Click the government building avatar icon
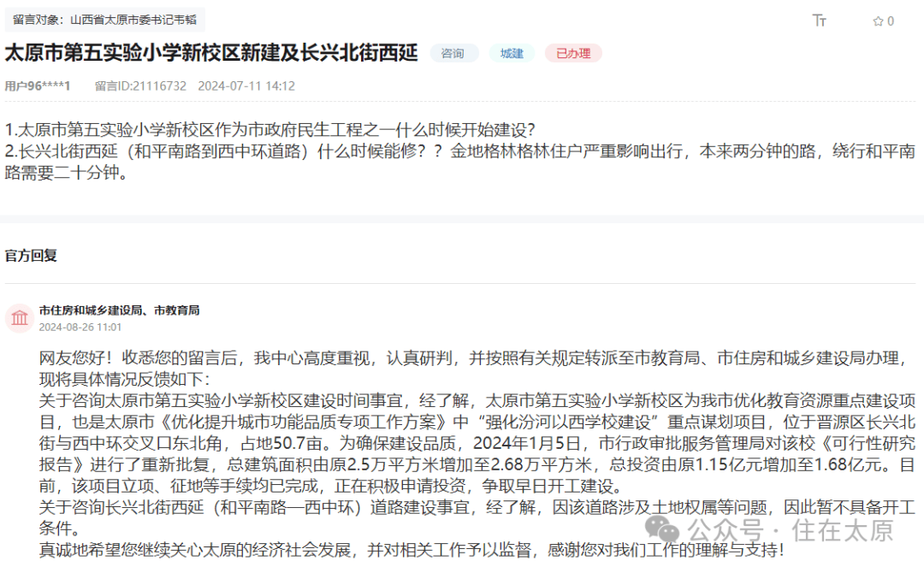The image size is (924, 567). tap(20, 318)
